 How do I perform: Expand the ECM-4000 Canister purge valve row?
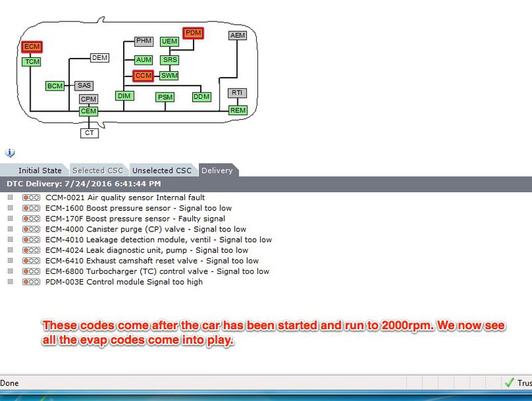point(10,229)
